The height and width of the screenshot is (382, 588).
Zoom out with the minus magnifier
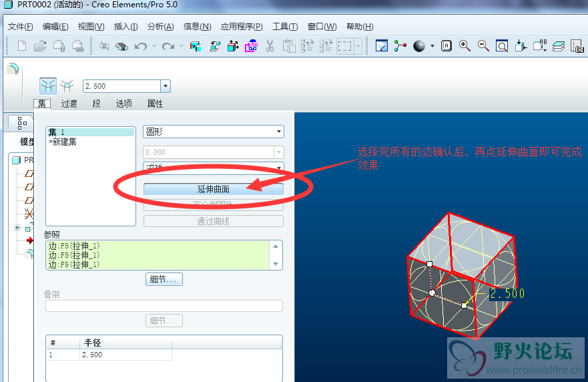[x=483, y=46]
